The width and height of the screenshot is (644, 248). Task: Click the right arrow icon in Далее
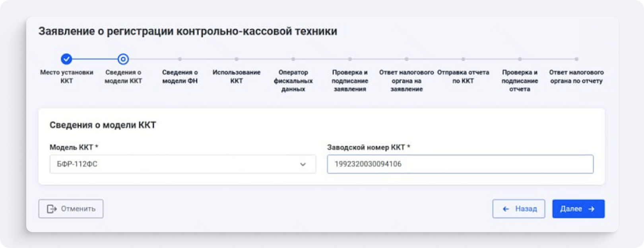[592, 209]
